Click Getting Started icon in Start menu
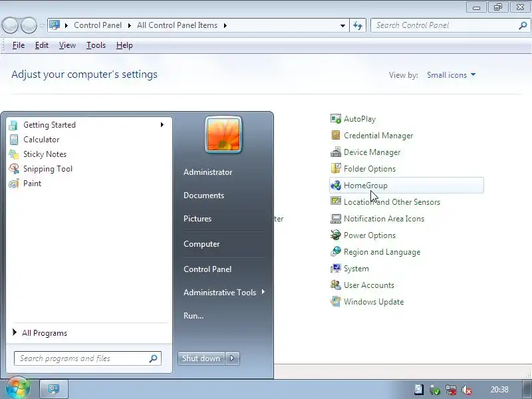The image size is (532, 399). click(13, 125)
